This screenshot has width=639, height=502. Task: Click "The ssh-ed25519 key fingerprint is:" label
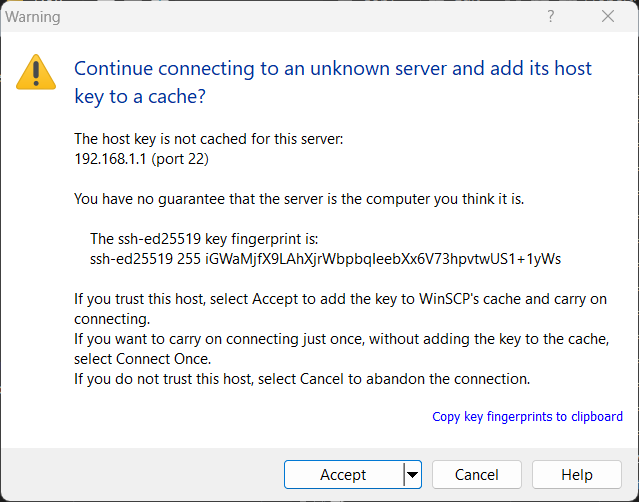(x=204, y=239)
